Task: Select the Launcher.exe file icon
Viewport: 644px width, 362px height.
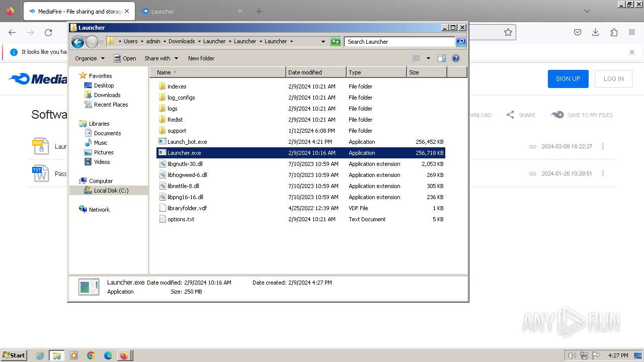Action: (162, 153)
